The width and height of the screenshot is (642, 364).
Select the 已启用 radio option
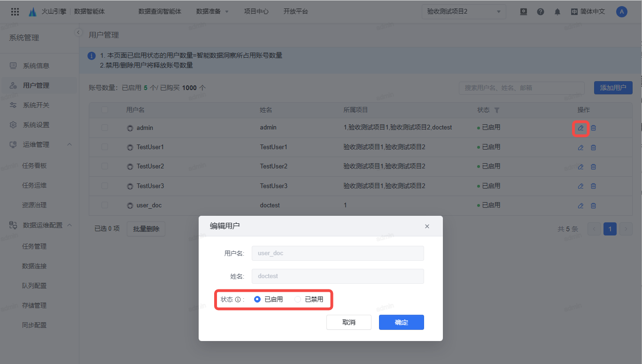tap(257, 299)
